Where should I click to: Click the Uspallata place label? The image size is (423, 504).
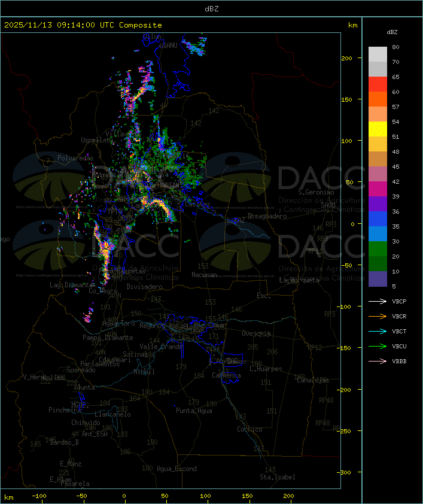(x=97, y=140)
